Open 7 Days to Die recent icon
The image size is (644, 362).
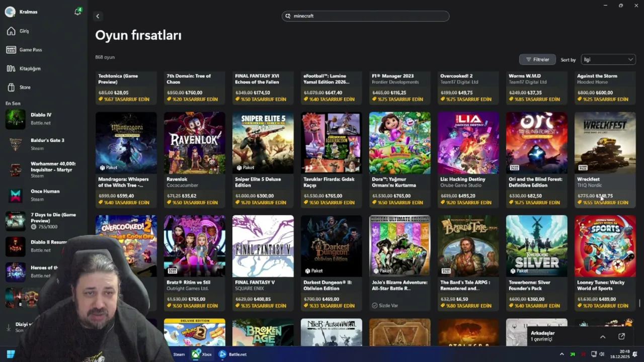coord(15,221)
